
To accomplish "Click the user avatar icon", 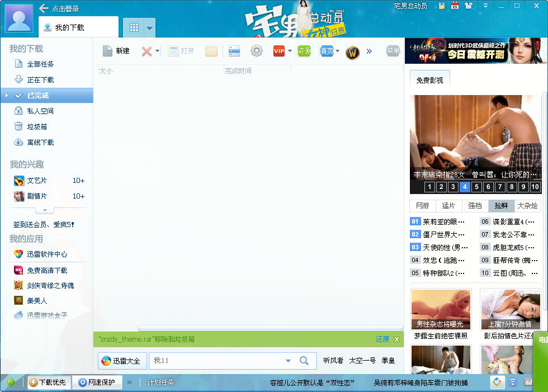I will pyautogui.click(x=19, y=19).
